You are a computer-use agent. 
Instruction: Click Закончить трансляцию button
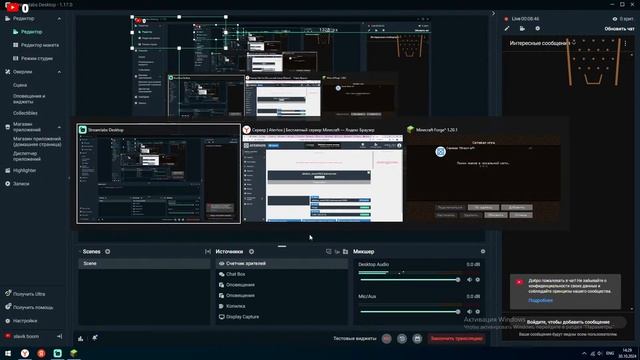pyautogui.click(x=456, y=338)
